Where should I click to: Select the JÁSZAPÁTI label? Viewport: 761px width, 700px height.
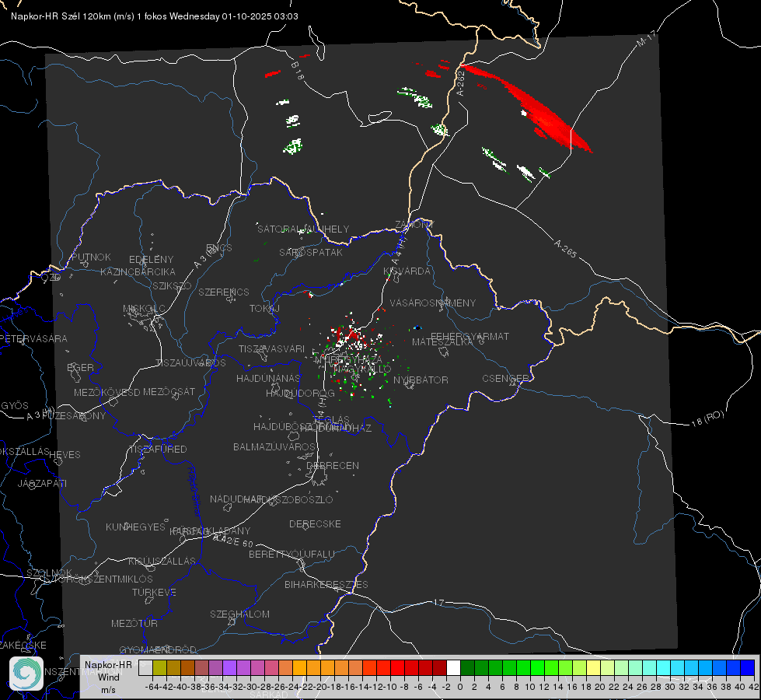tap(42, 484)
